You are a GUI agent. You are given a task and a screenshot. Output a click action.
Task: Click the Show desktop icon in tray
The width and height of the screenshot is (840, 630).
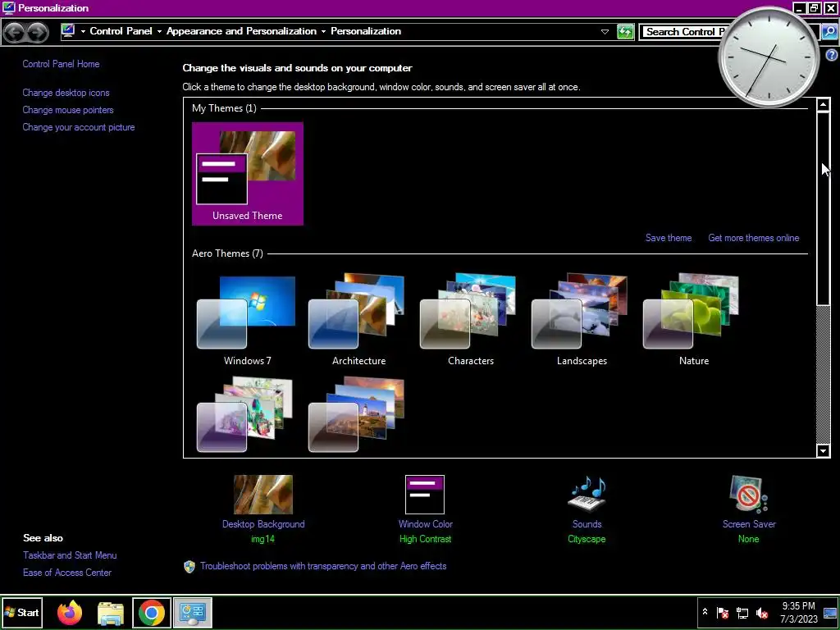tap(830, 612)
